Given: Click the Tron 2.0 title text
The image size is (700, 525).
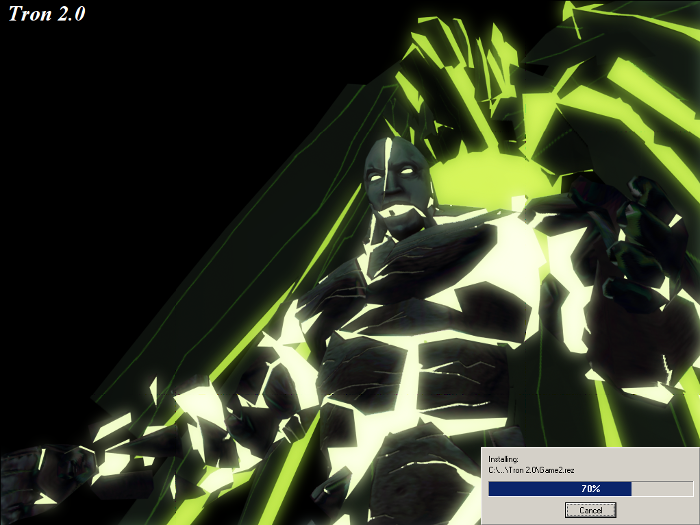Looking at the screenshot, I should (x=47, y=14).
